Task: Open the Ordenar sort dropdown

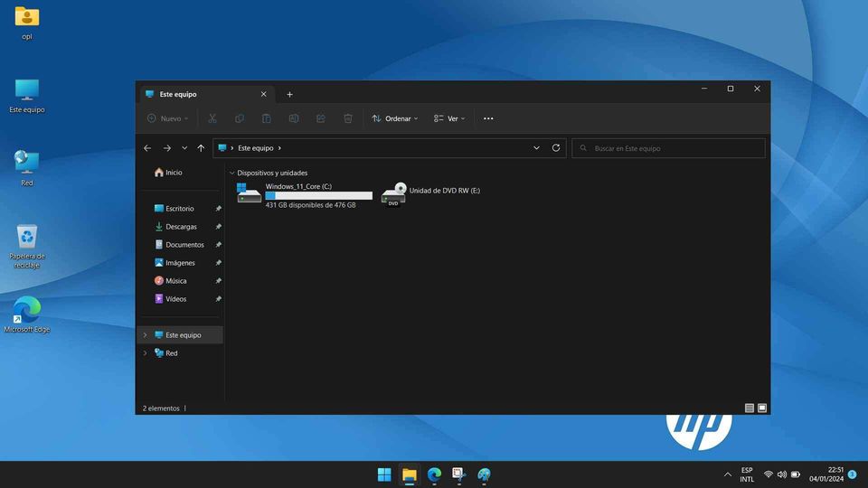Action: pos(395,118)
